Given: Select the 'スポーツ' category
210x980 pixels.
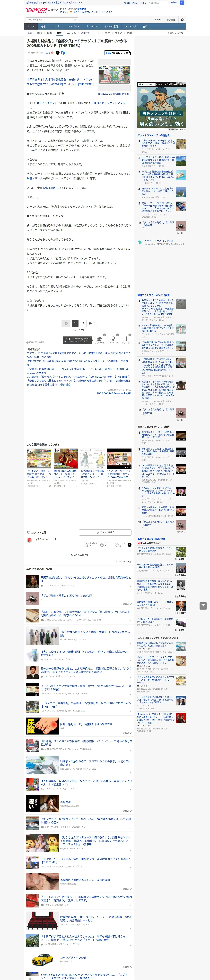Looking at the screenshot, I should click(x=86, y=33).
